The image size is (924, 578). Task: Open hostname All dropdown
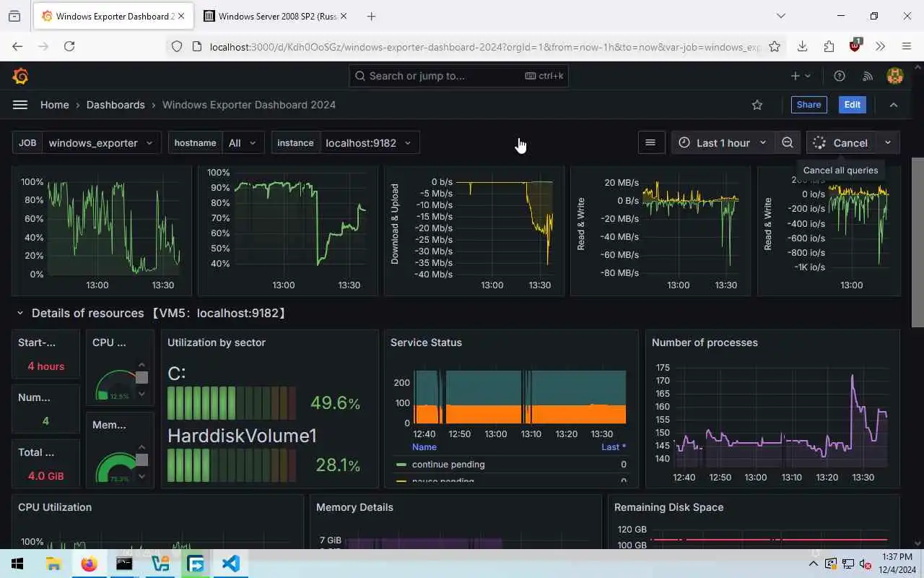point(243,142)
